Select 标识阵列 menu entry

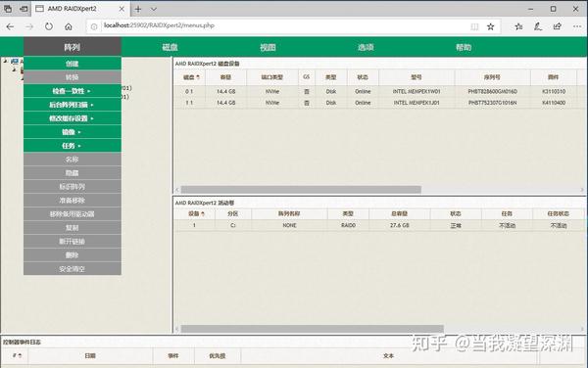[72, 187]
